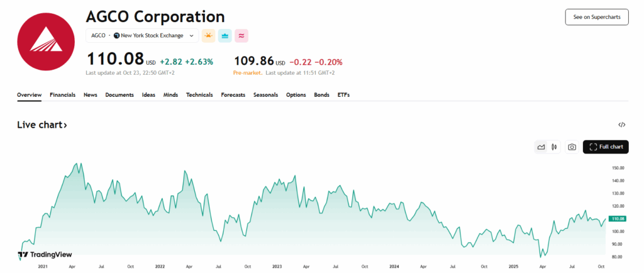Switch chart to candlestick style
This screenshot has width=644, height=273.
pyautogui.click(x=554, y=147)
